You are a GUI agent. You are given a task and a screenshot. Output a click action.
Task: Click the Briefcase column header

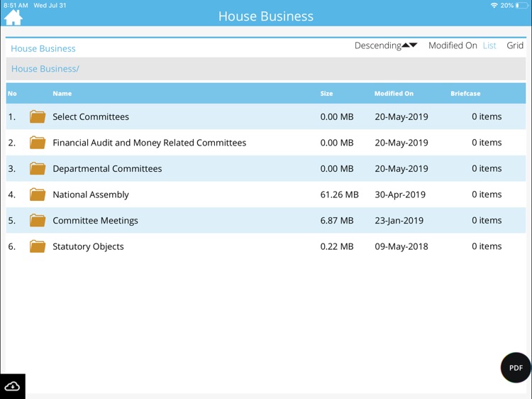tap(465, 94)
